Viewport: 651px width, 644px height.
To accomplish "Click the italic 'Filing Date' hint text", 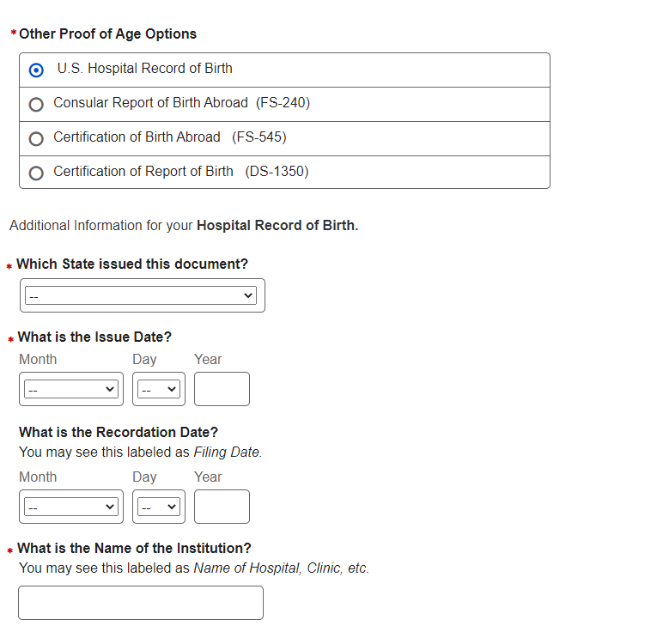I will [x=227, y=452].
